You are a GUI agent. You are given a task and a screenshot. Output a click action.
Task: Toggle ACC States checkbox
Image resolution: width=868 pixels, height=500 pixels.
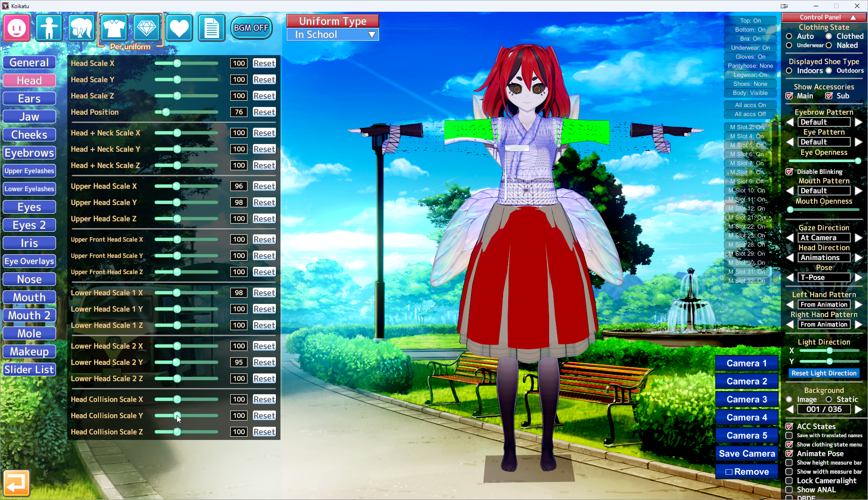tap(789, 426)
